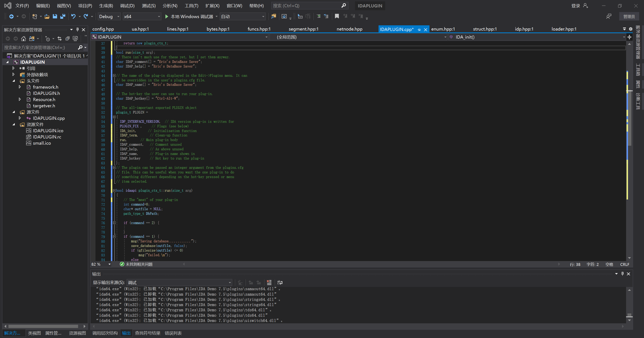Toggle pin on Solution Explorer panel
644x338 pixels.
point(77,30)
